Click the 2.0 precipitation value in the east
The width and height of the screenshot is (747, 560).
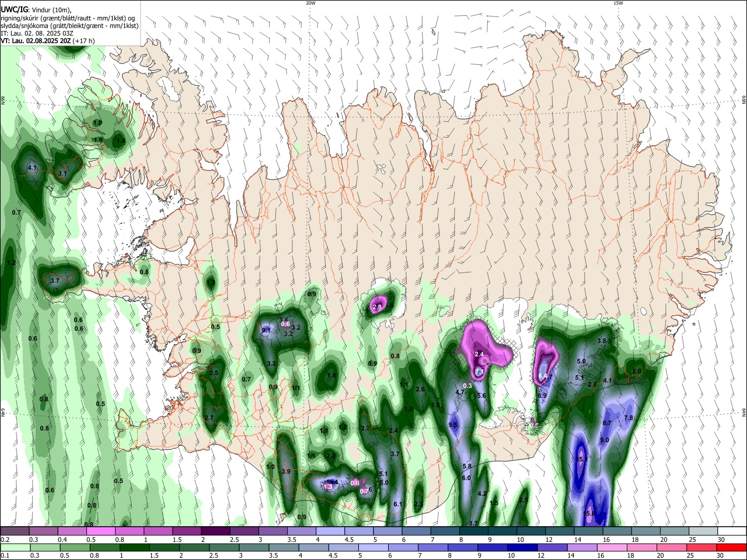click(x=637, y=371)
